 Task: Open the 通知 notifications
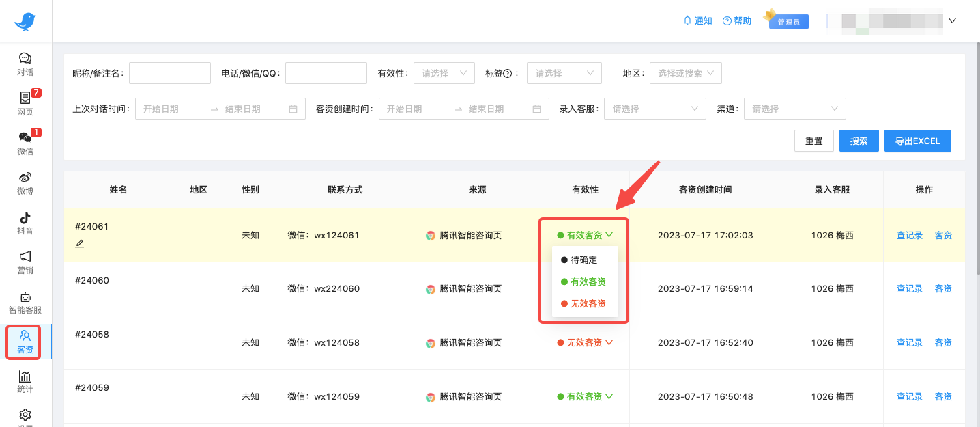pos(697,20)
